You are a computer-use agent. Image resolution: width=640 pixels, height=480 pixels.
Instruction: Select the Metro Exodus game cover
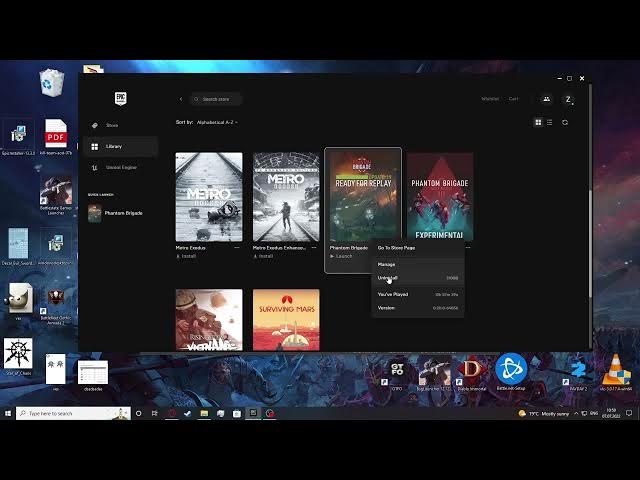209,197
